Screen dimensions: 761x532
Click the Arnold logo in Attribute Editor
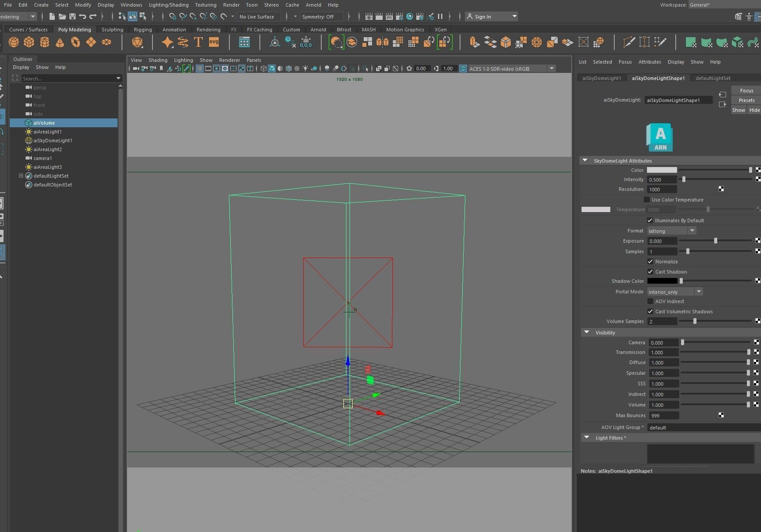pyautogui.click(x=659, y=137)
